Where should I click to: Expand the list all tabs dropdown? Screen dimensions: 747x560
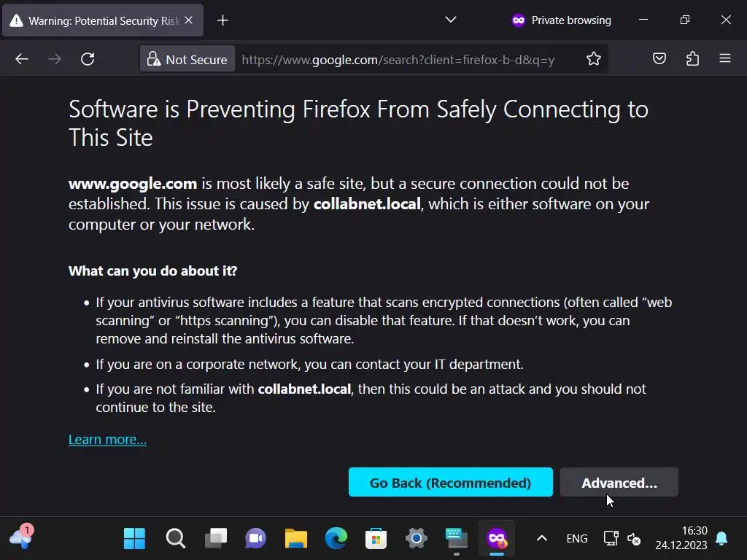(x=451, y=20)
